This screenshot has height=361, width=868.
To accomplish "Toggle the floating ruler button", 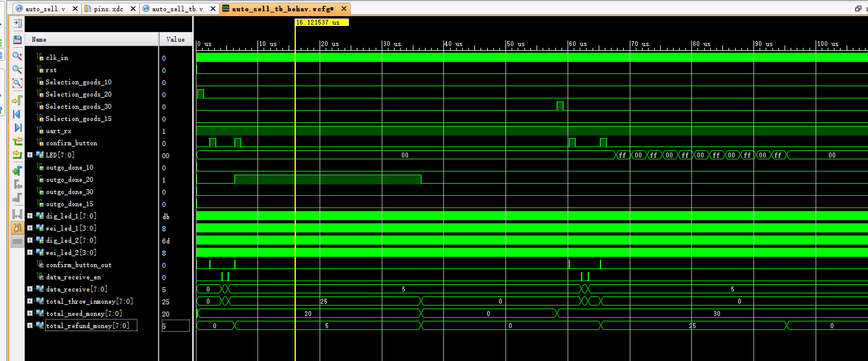I will pos(17,241).
